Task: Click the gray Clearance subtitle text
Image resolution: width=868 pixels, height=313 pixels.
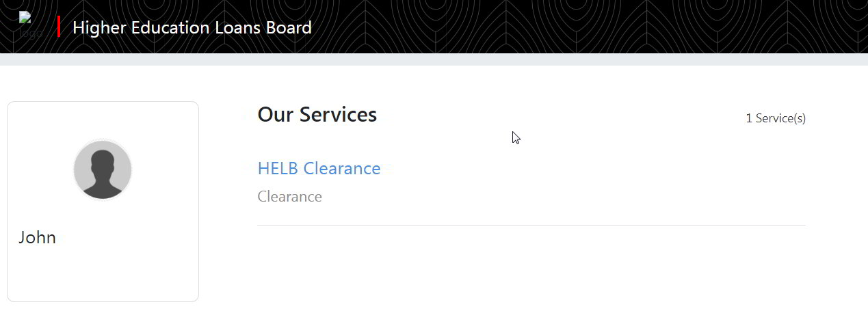Action: [289, 197]
